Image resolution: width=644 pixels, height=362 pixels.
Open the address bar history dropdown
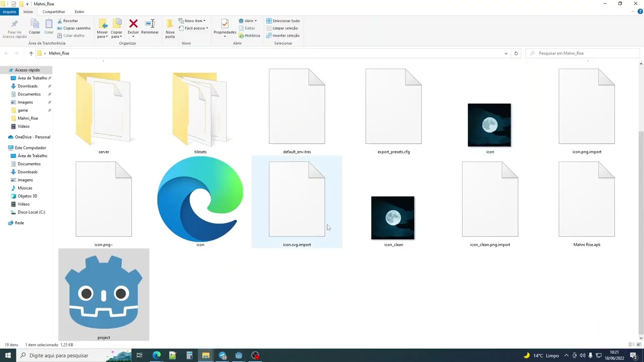coord(506,53)
